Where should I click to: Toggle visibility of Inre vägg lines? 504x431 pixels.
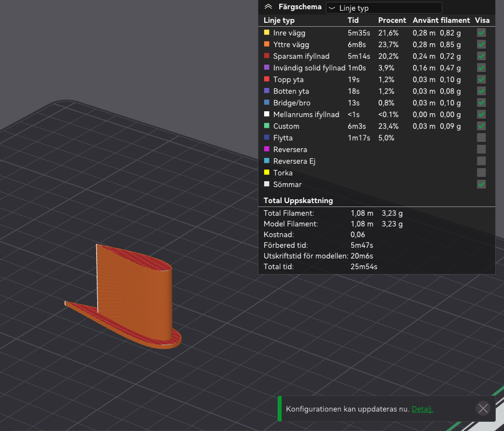[x=481, y=33]
